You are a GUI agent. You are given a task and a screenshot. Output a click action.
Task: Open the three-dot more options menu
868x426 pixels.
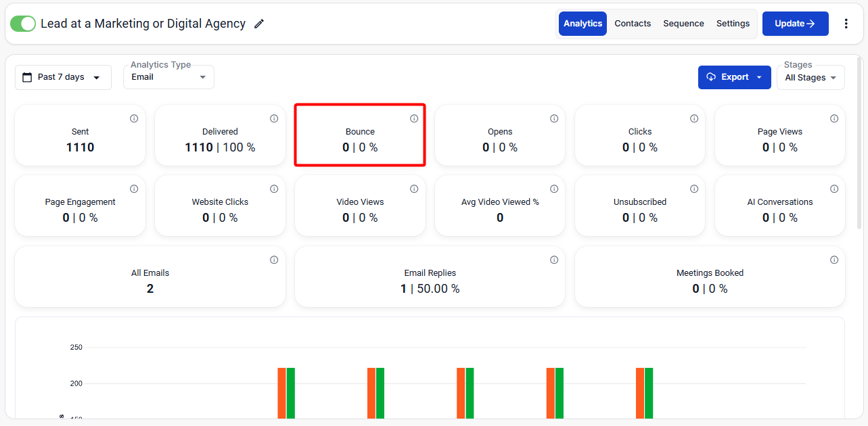[x=846, y=24]
